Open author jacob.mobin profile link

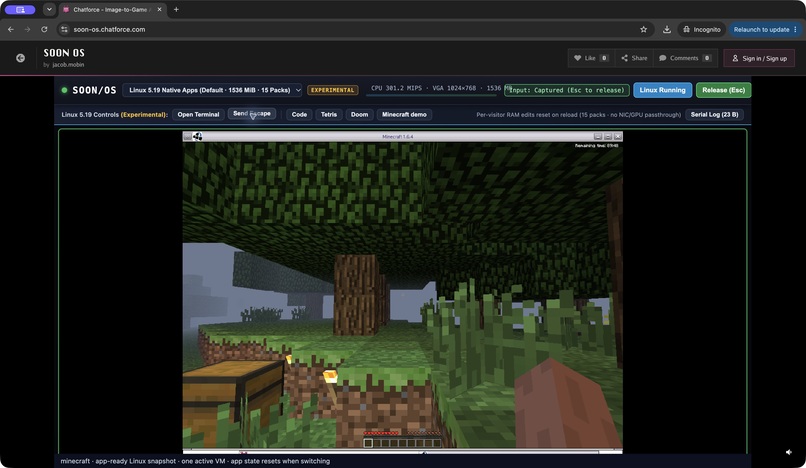68,65
